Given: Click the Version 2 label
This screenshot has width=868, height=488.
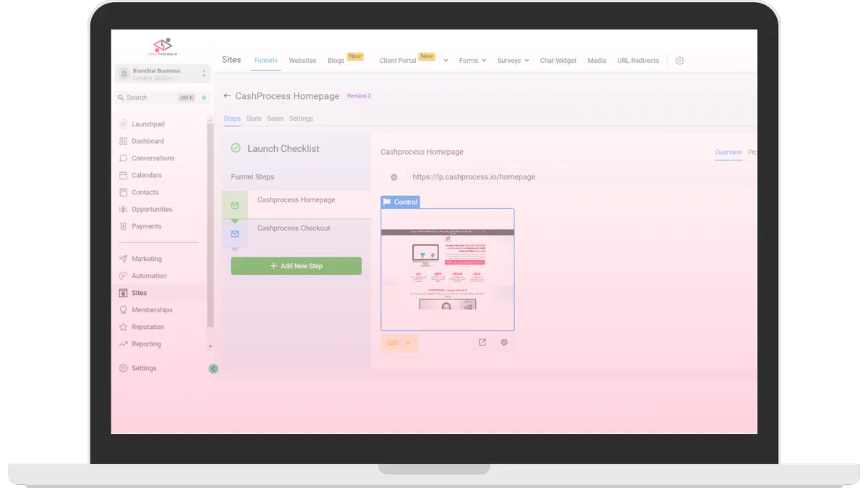Looking at the screenshot, I should 359,95.
